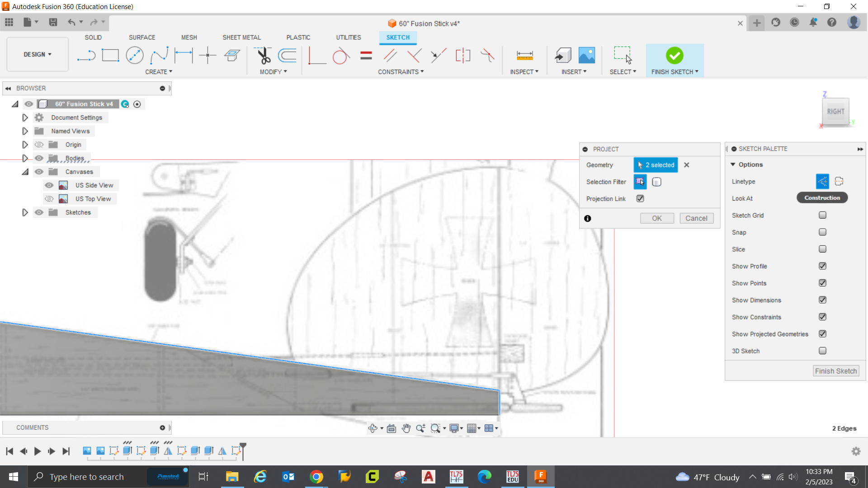Click the Sketch Dimension tool

tap(183, 56)
